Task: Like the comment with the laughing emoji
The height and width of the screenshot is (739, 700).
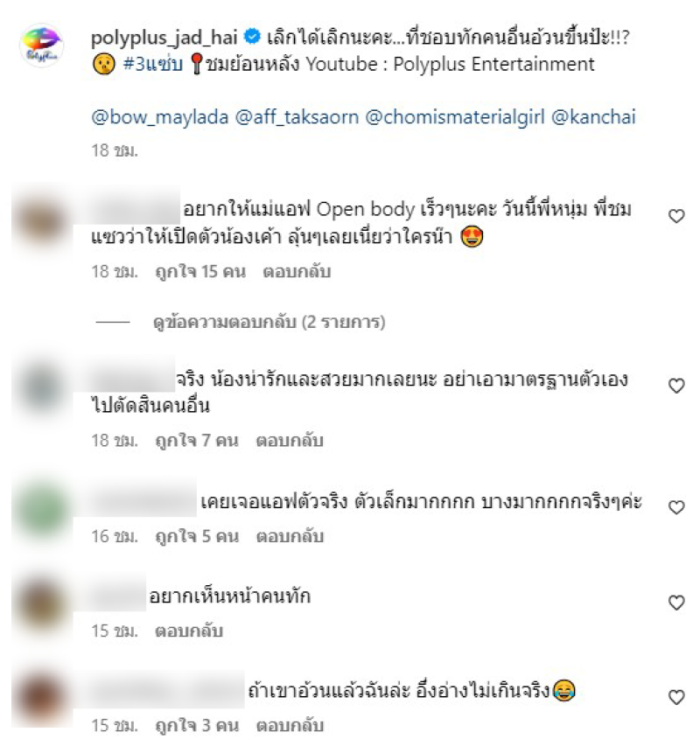Action: (676, 698)
